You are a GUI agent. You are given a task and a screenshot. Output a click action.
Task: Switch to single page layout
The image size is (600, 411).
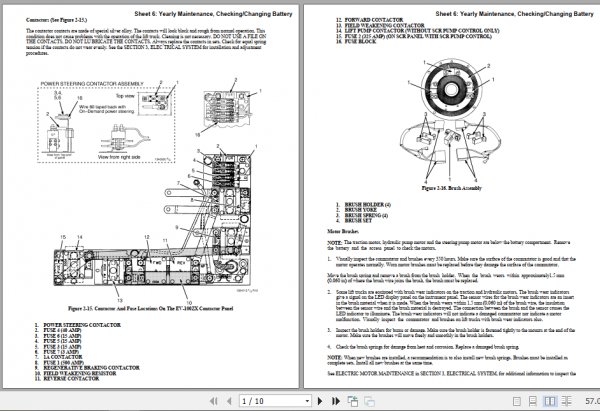pyautogui.click(x=517, y=401)
